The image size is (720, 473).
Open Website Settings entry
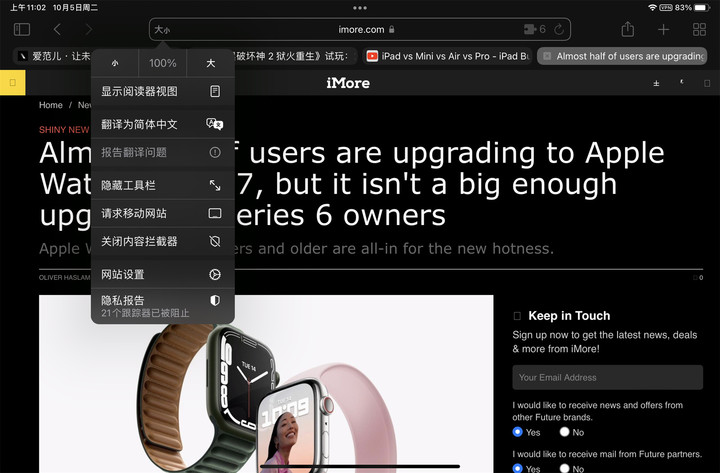pos(162,275)
